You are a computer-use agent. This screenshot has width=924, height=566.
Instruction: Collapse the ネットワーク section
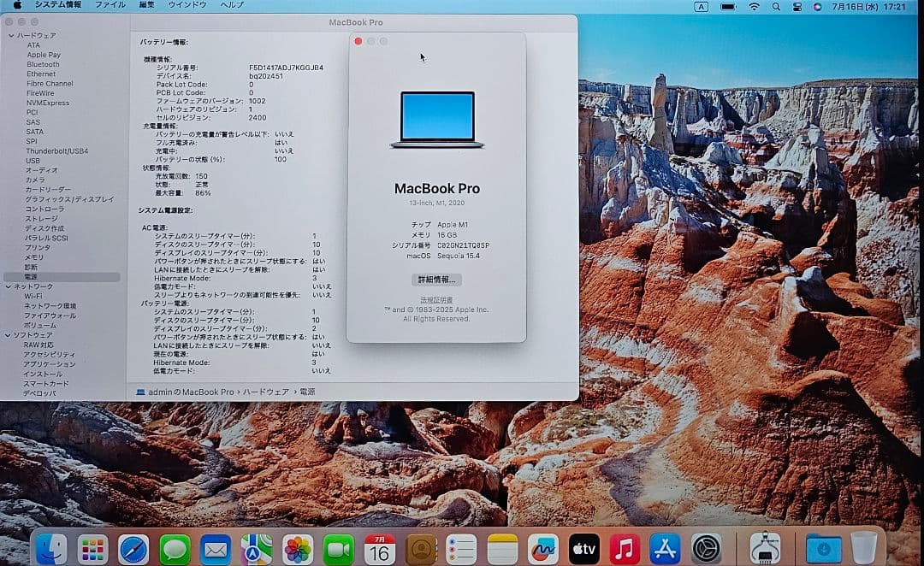pyautogui.click(x=8, y=288)
